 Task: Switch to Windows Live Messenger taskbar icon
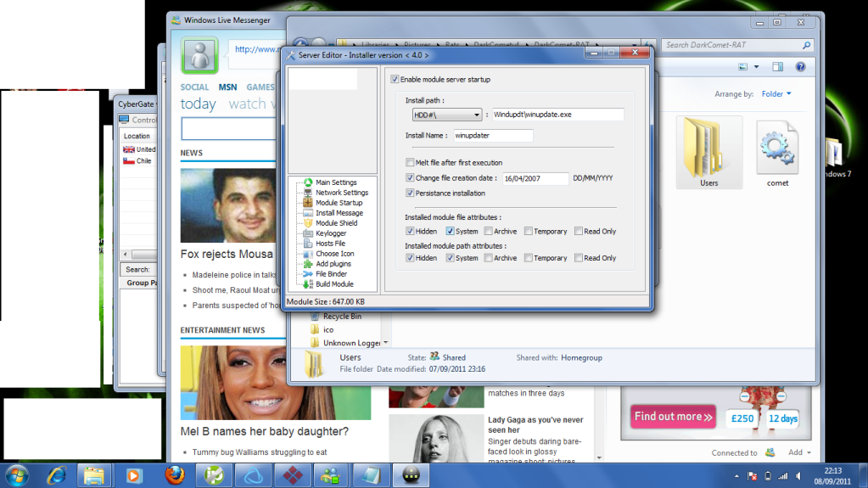pos(331,476)
